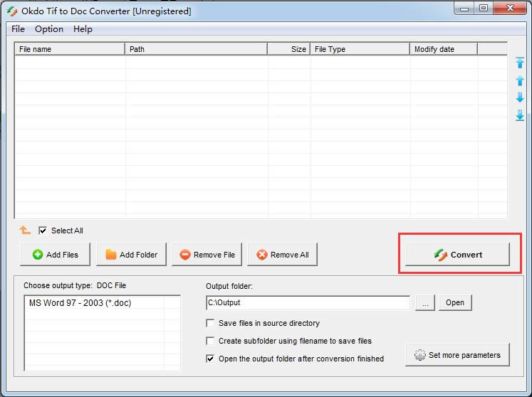This screenshot has width=532, height=397.
Task: Move selected file to top of list
Action: point(519,63)
